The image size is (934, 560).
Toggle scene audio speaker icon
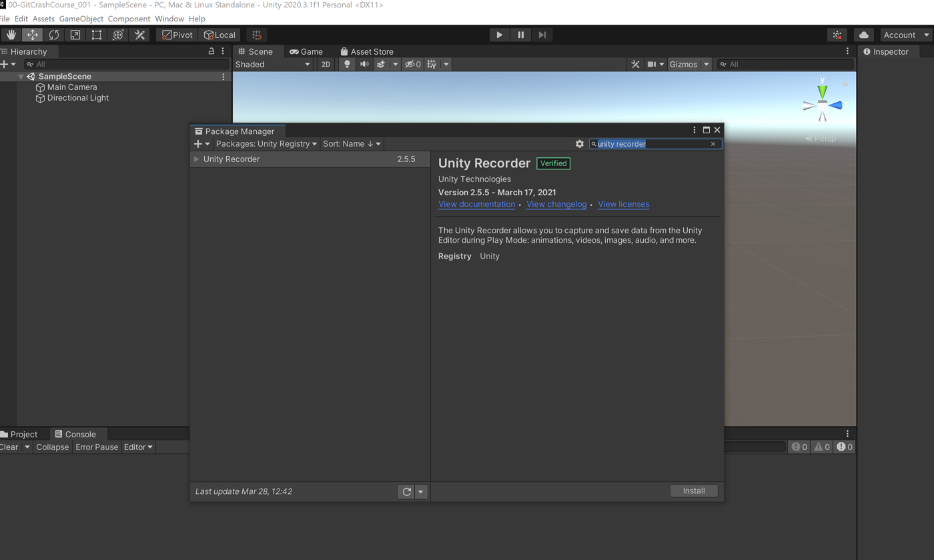click(364, 64)
